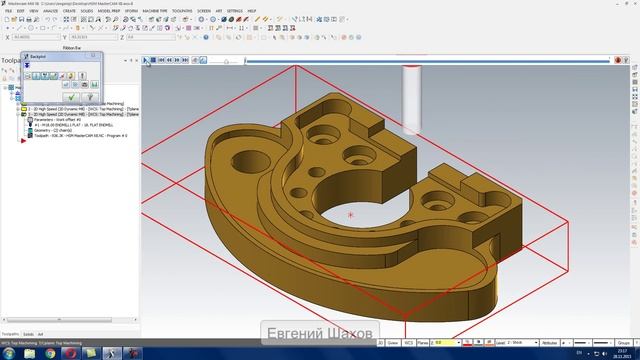Viewport: 640px width, 360px height.
Task: Toggle Display rapid moves in Backplot dialog
Action: (54, 76)
